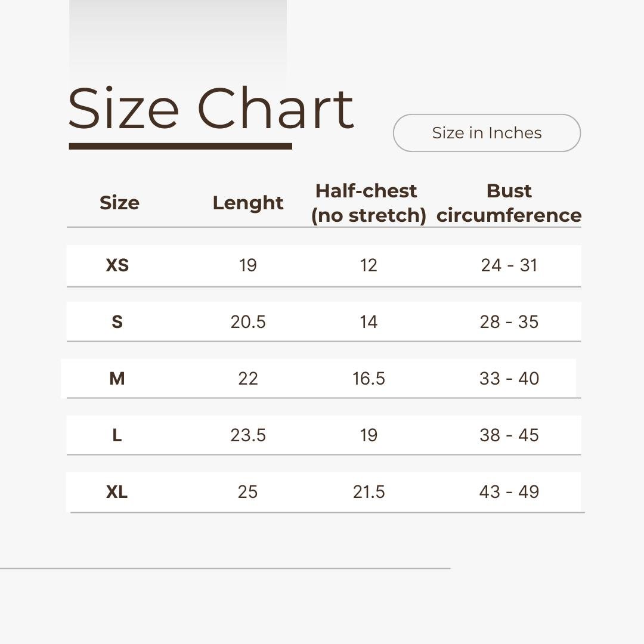Click the 24 - 31 bust range
This screenshot has height=644, width=644.
click(x=509, y=265)
